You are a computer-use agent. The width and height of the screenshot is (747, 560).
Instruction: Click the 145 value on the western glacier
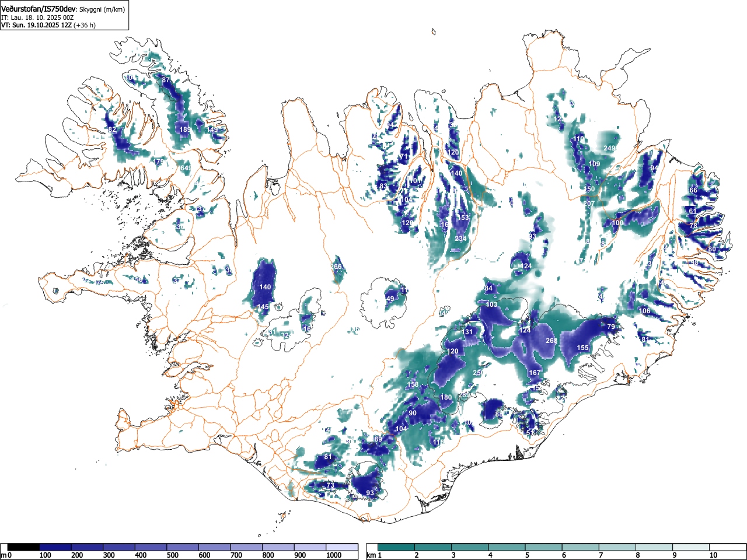263,307
